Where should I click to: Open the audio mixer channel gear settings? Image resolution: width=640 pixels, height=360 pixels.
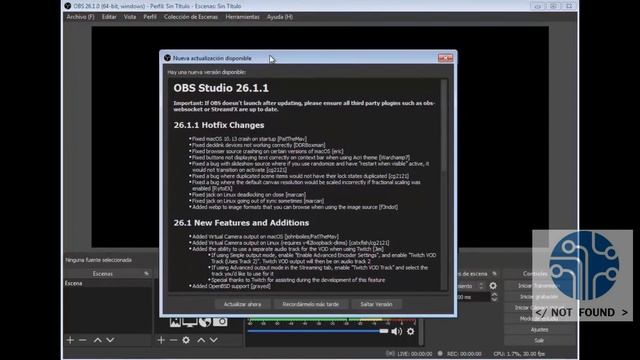click(x=411, y=331)
